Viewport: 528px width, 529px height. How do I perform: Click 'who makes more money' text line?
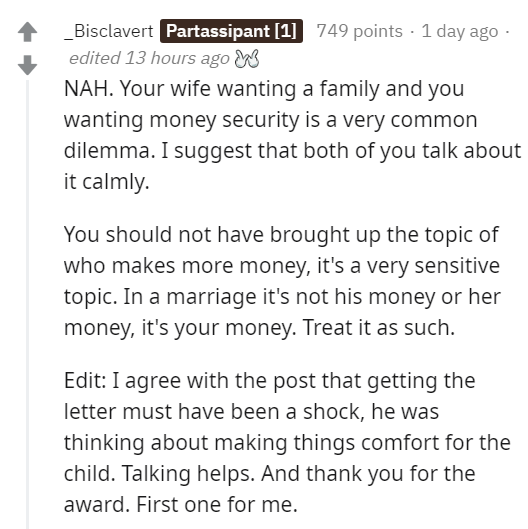[187, 266]
